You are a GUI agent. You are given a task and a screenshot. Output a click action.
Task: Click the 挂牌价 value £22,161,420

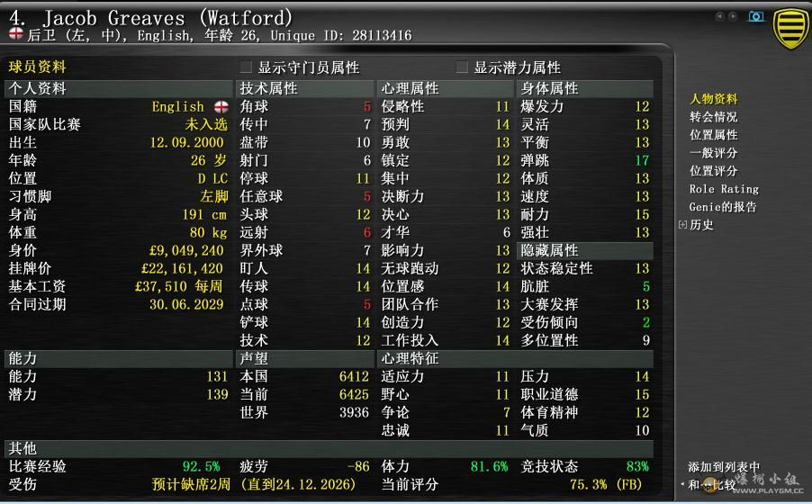[182, 268]
